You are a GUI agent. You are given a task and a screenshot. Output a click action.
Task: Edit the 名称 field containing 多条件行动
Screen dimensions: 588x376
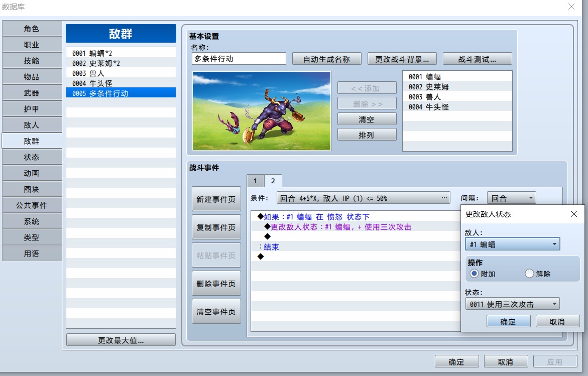(x=239, y=59)
